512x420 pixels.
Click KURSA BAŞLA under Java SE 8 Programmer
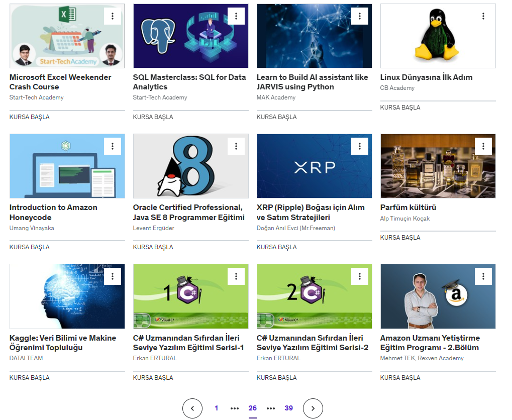[153, 247]
